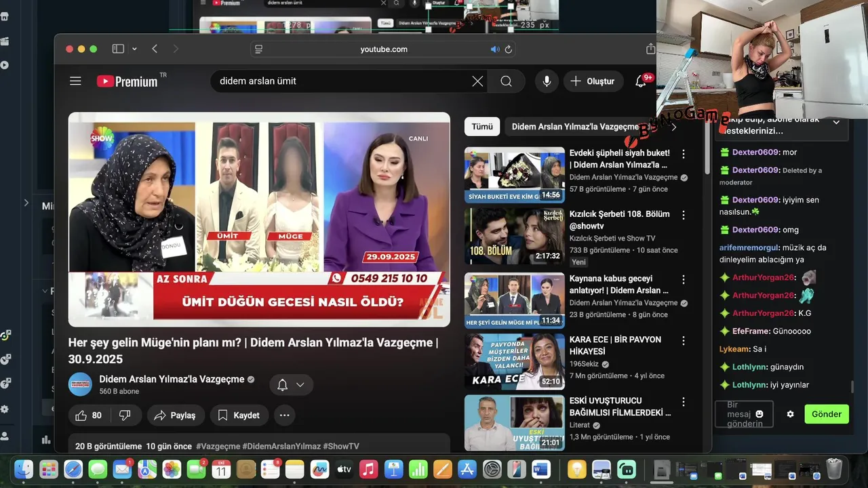Screen dimensions: 868x488
Task: Open KARA ECE Bir Pavyon Hikayesi thumbnail
Action: pos(515,361)
